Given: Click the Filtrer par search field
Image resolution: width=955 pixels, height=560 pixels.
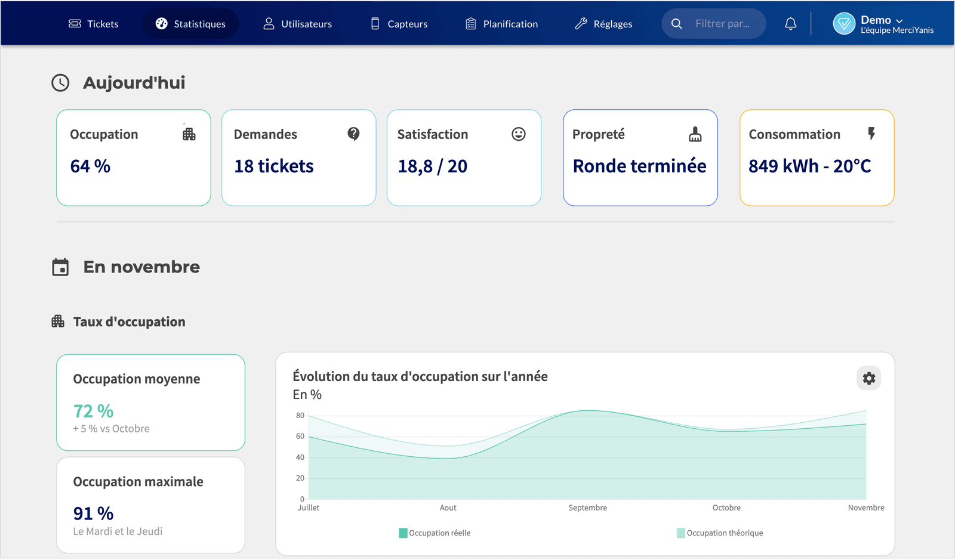Looking at the screenshot, I should click(x=713, y=24).
